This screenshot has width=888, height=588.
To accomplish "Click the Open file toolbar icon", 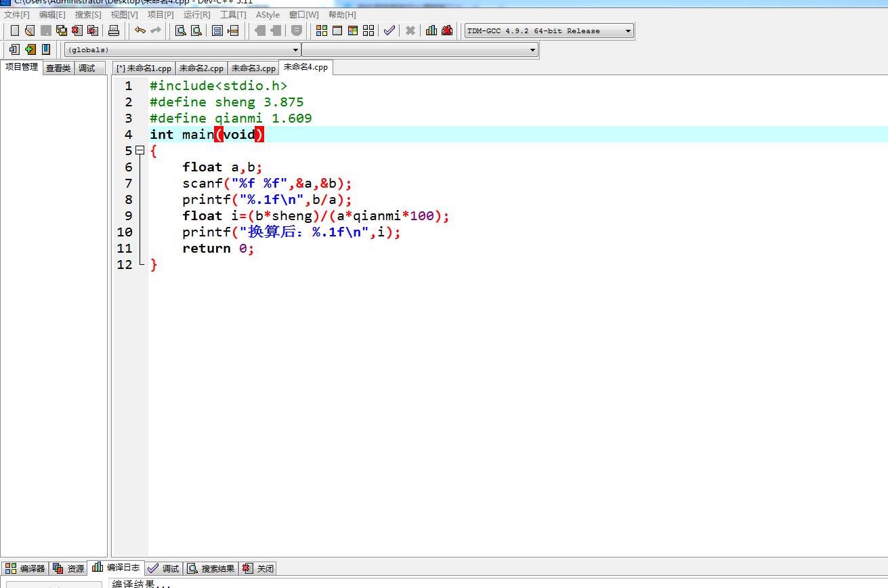I will coord(30,30).
